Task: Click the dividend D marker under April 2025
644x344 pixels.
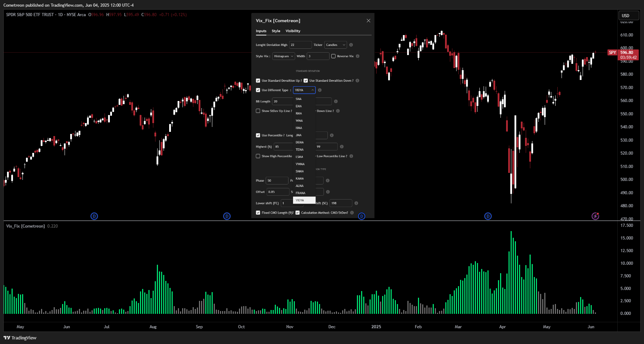Action: point(488,216)
